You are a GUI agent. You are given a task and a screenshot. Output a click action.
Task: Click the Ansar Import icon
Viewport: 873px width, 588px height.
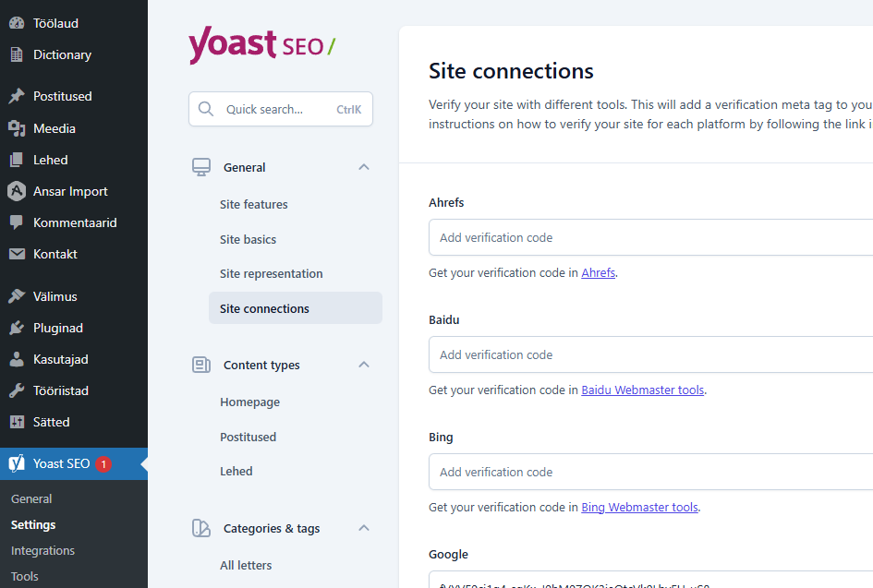pyautogui.click(x=17, y=191)
